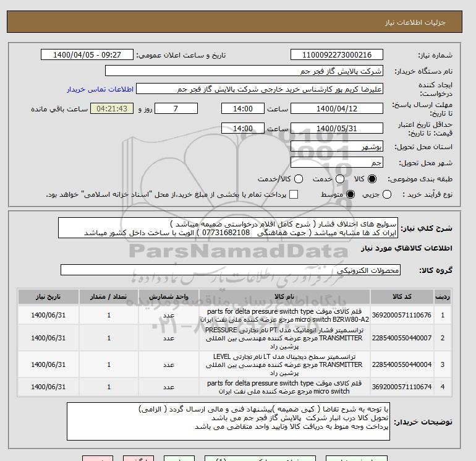Toggle the treasury bonds payment checkbox
The width and height of the screenshot is (476, 461).
[294, 194]
